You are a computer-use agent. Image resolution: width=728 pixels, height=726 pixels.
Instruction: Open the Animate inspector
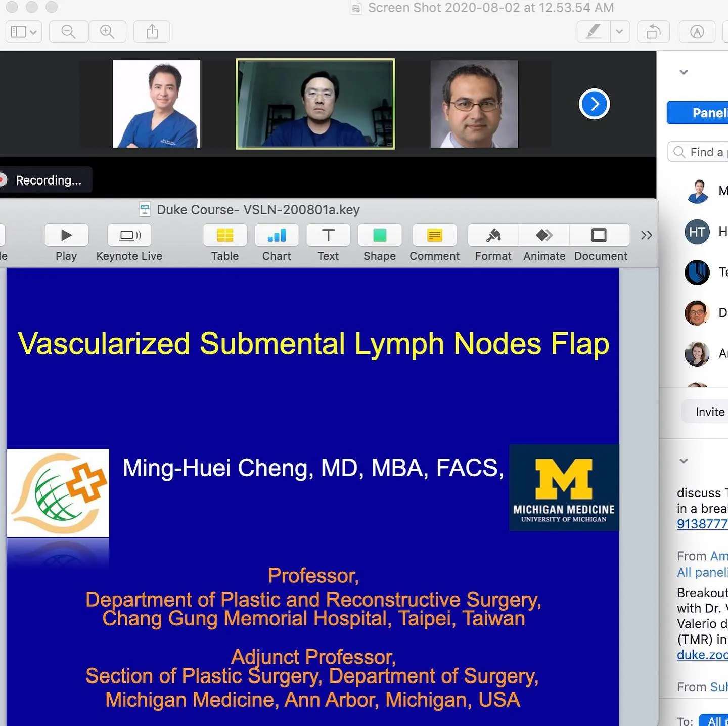[x=544, y=235]
